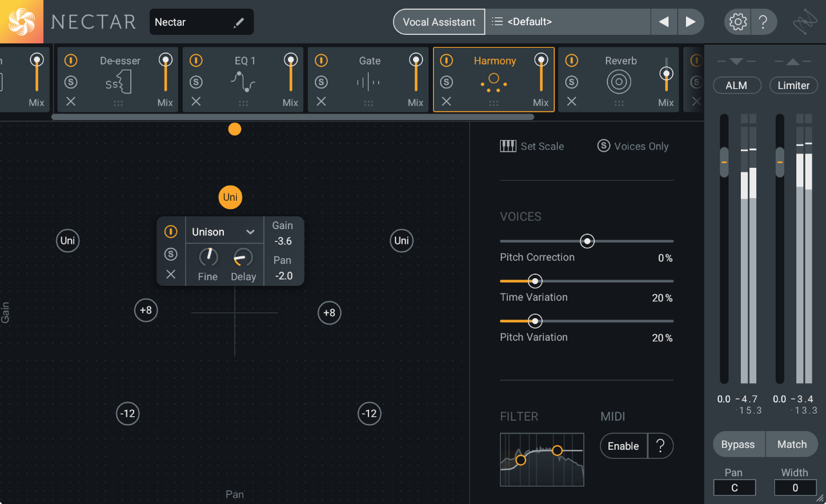Click the Width input field
826x504 pixels.
point(795,488)
